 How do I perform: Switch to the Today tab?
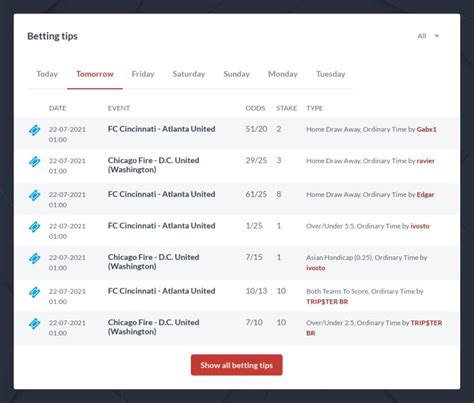47,74
